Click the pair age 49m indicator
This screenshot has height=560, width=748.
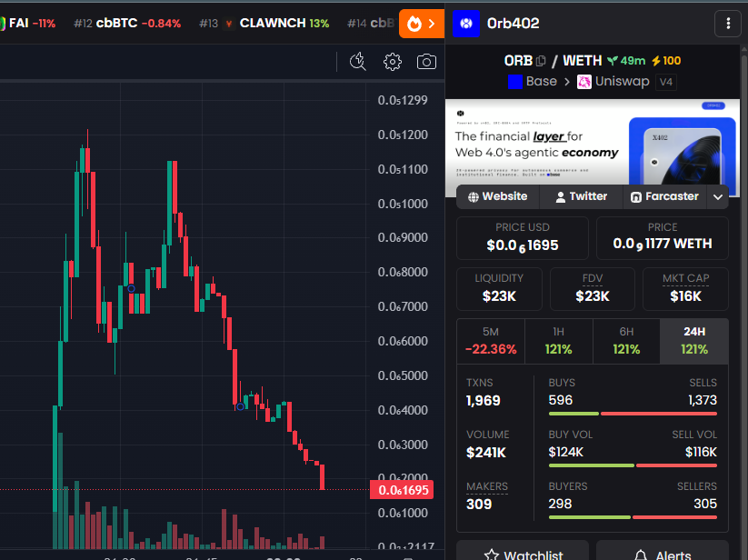point(626,61)
